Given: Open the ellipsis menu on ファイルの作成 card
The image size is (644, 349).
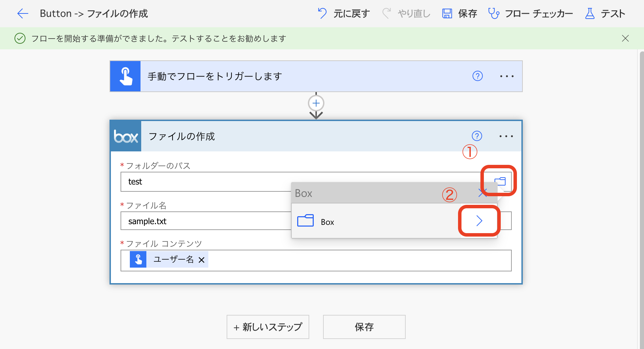Looking at the screenshot, I should [x=506, y=136].
